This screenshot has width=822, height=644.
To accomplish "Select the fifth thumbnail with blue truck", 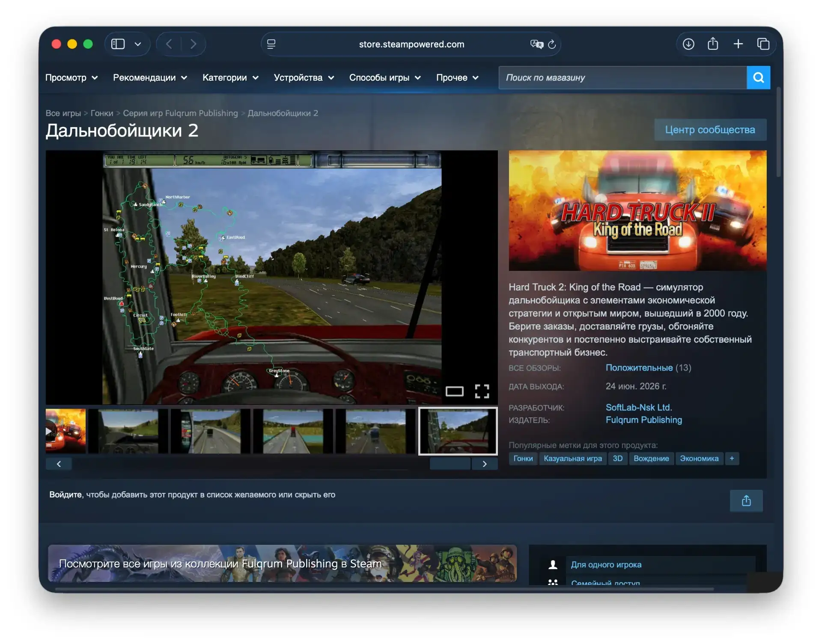I will (375, 431).
